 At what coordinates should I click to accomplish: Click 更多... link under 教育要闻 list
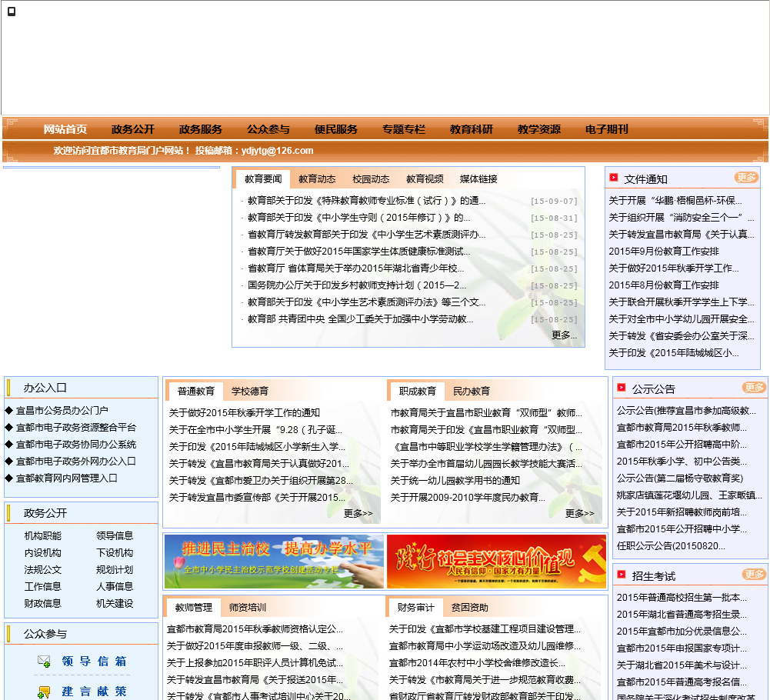coord(564,335)
